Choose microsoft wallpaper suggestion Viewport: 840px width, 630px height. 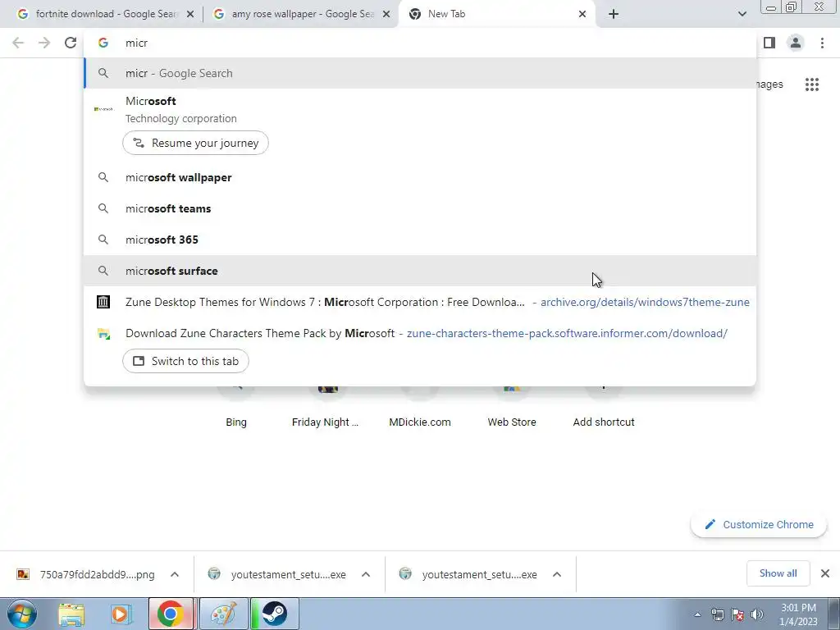pyautogui.click(x=420, y=177)
